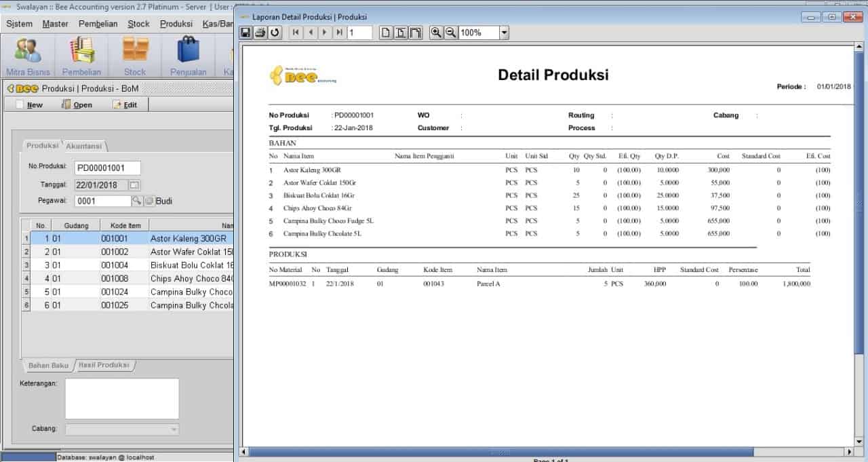The height and width of the screenshot is (462, 868).
Task: Select the Produksi tab
Action: [x=42, y=146]
